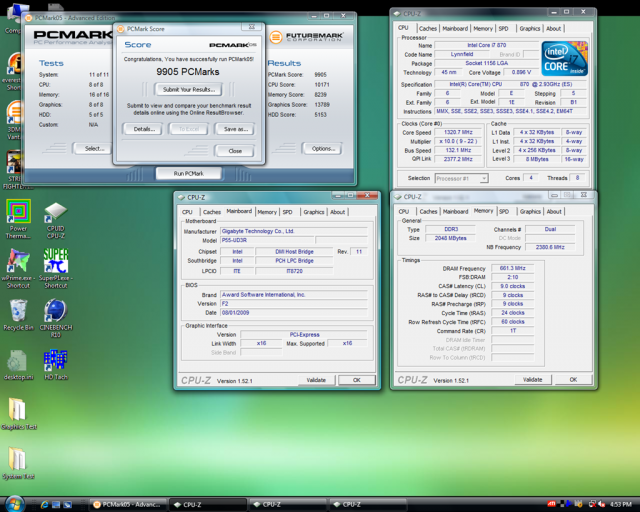Click PCMark Score value 9905 in Results
640x512 pixels.
320,75
